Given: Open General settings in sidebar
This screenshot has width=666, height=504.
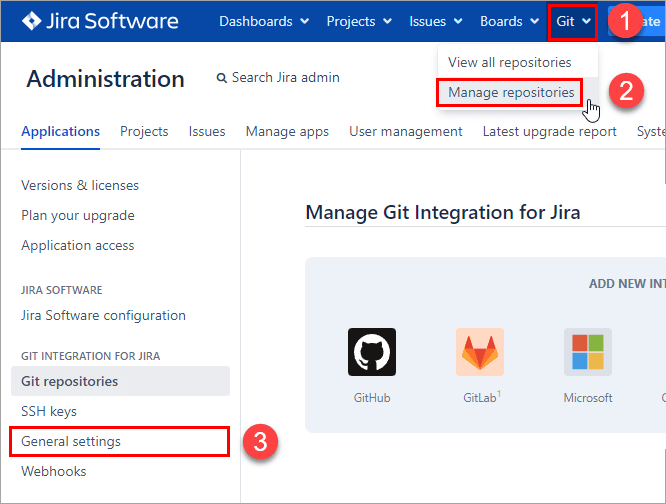Looking at the screenshot, I should click(x=119, y=442).
